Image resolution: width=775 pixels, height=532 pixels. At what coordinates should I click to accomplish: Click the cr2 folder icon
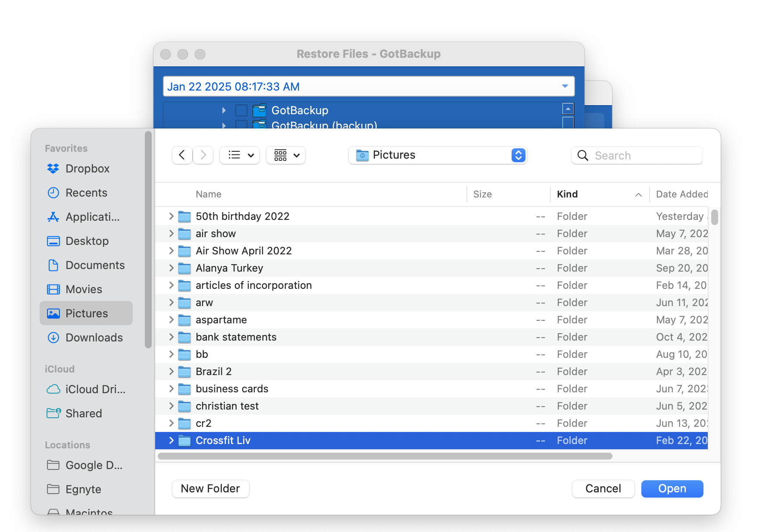(184, 423)
